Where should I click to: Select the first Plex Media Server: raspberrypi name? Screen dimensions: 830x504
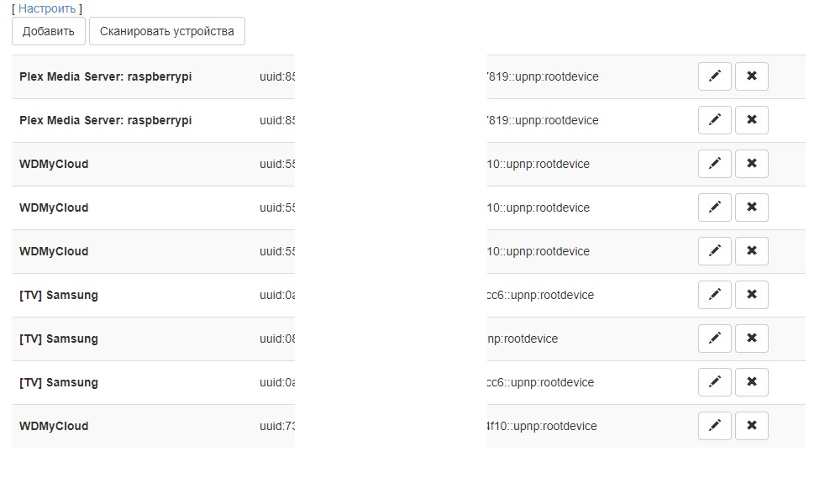(105, 76)
